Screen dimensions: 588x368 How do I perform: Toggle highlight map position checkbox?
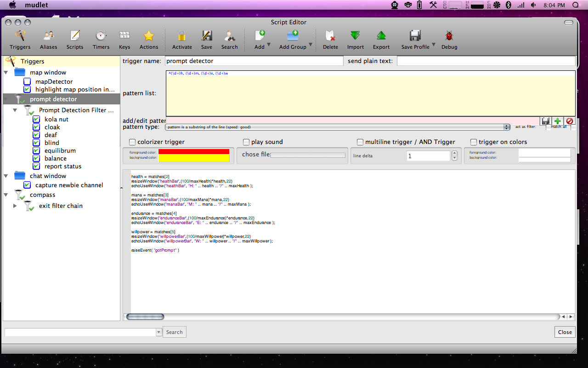coord(27,89)
